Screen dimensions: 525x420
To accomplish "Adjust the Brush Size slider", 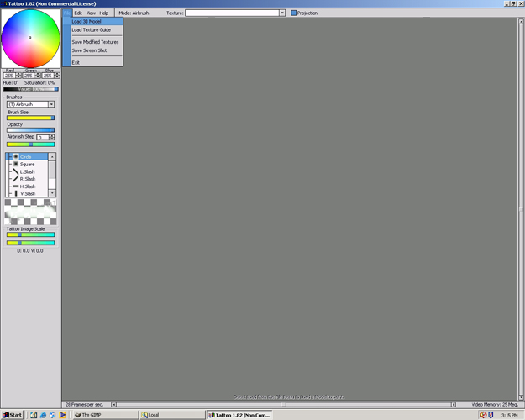I will (30, 118).
